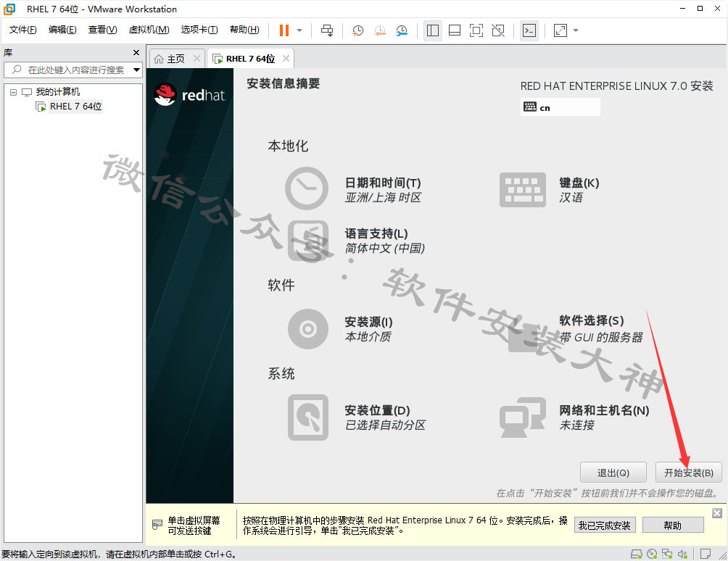
Task: Click the network and hostname icon
Action: pyautogui.click(x=522, y=417)
